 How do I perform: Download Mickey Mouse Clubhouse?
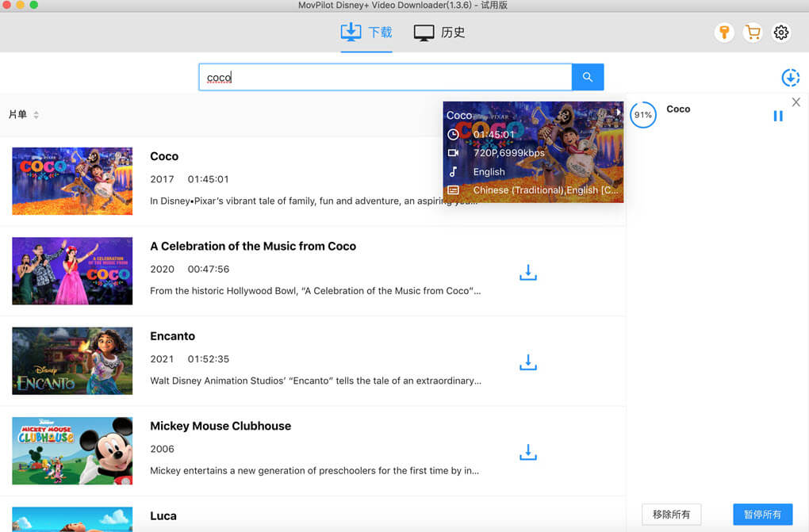[527, 452]
